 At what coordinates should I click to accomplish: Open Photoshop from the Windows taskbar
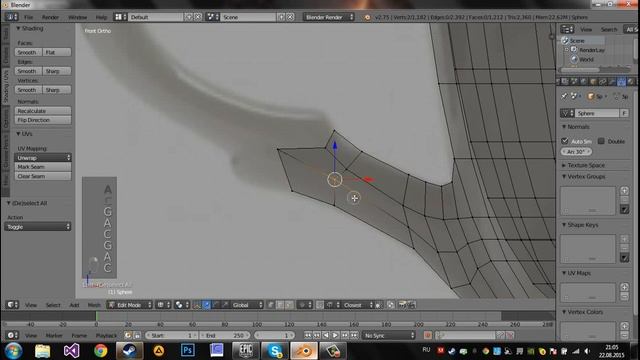187,350
